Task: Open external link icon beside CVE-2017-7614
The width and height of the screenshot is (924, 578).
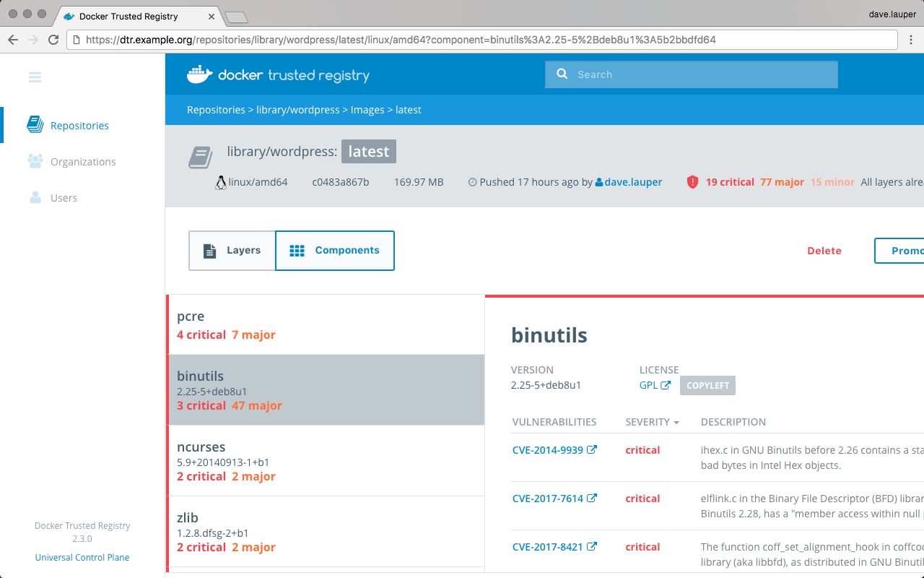Action: (592, 499)
